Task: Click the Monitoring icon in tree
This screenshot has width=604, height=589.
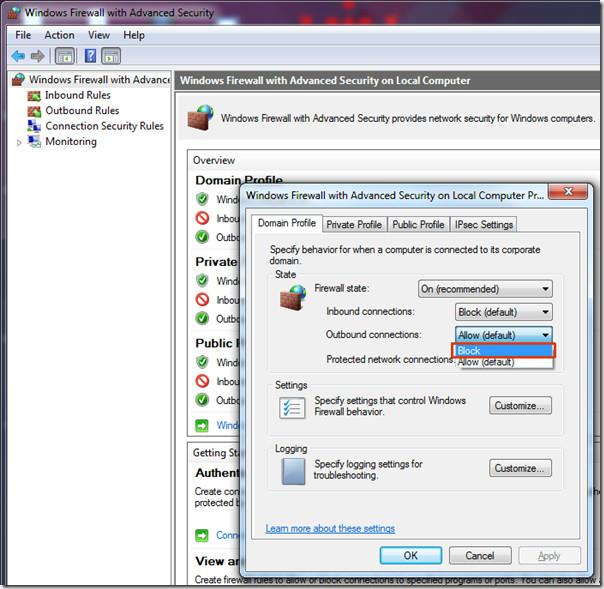Action: [34, 141]
